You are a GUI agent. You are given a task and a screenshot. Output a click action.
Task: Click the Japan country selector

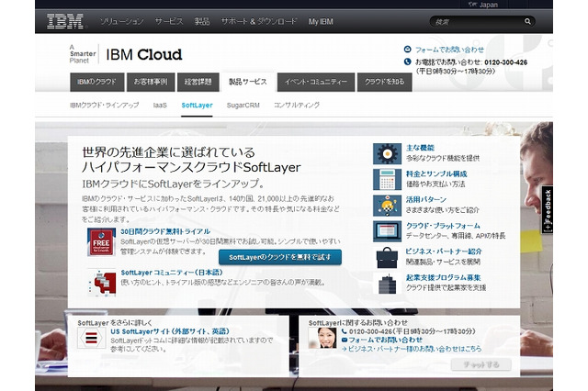[x=483, y=5]
